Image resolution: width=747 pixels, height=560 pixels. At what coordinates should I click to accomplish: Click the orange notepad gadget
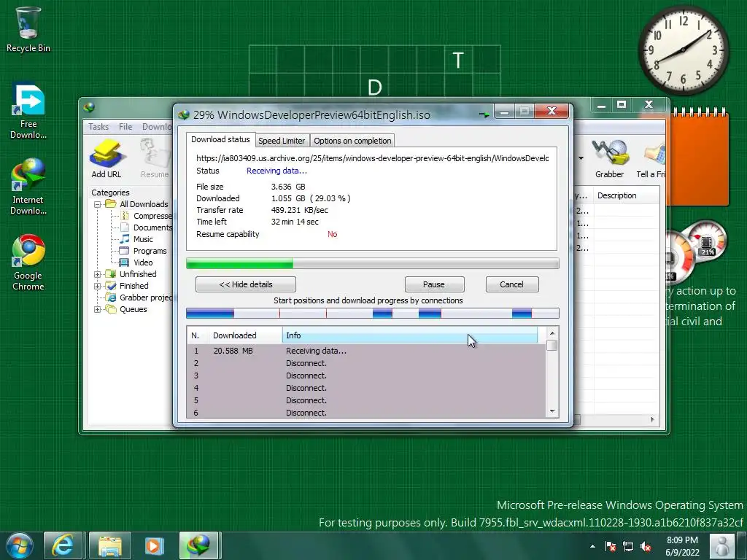pos(698,157)
